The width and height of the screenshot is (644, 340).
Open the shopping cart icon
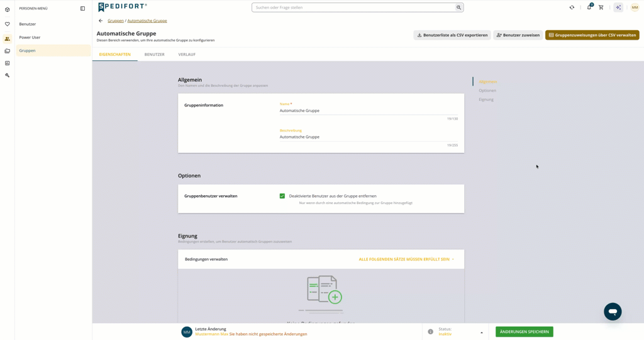click(601, 8)
